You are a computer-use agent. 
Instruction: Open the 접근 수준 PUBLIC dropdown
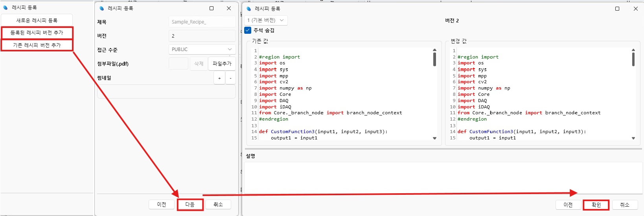tap(202, 49)
